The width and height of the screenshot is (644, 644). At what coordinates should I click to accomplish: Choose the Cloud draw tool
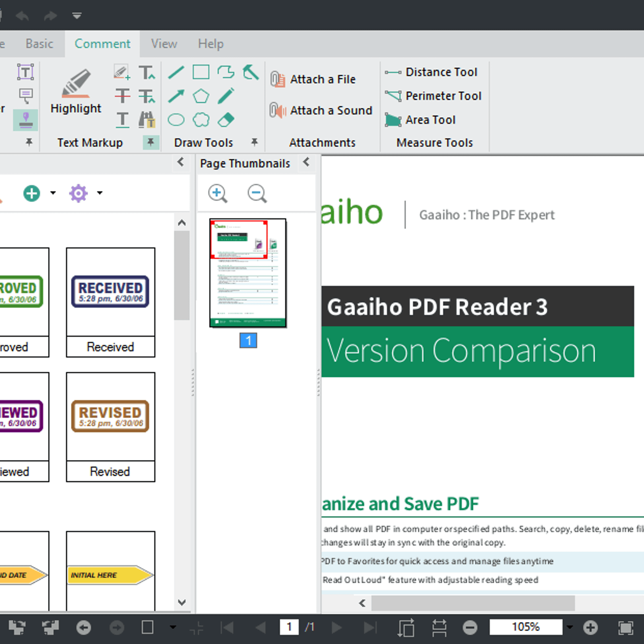(x=201, y=120)
